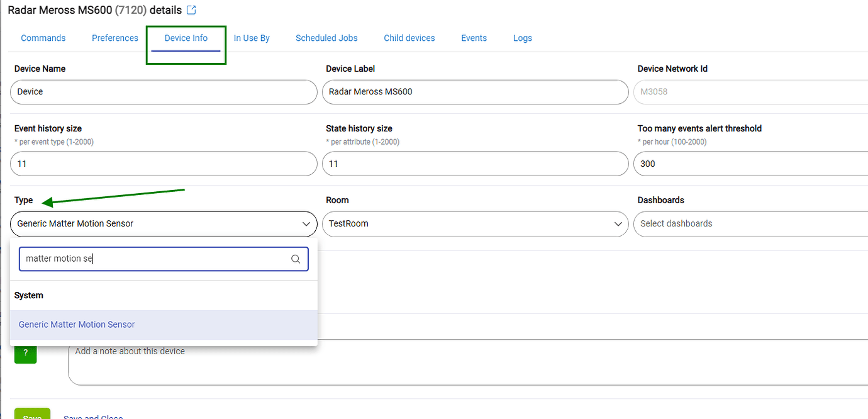868x419 pixels.
Task: Switch to the Events tab
Action: 474,38
